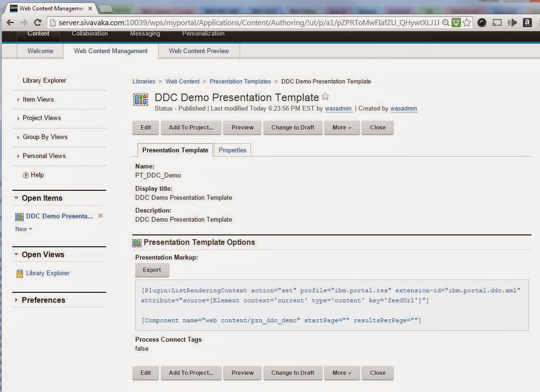The width and height of the screenshot is (540, 392).
Task: Select the Presentation Template tab
Action: (175, 150)
